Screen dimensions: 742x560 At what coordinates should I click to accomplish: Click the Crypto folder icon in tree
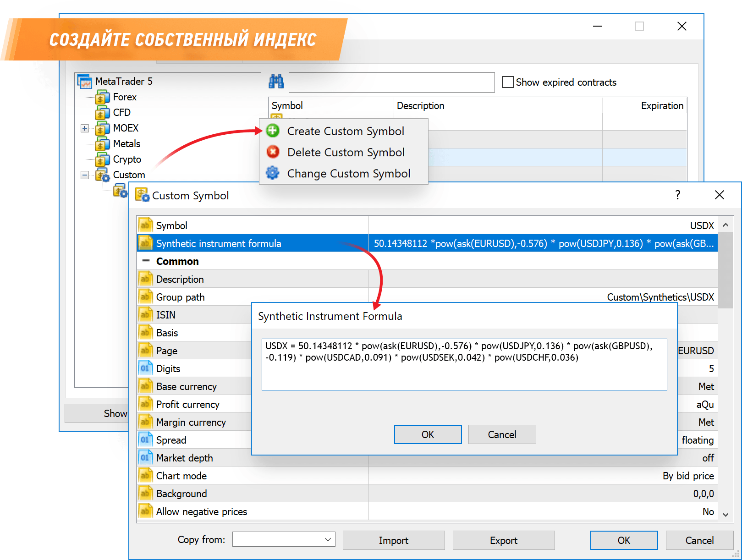102,159
